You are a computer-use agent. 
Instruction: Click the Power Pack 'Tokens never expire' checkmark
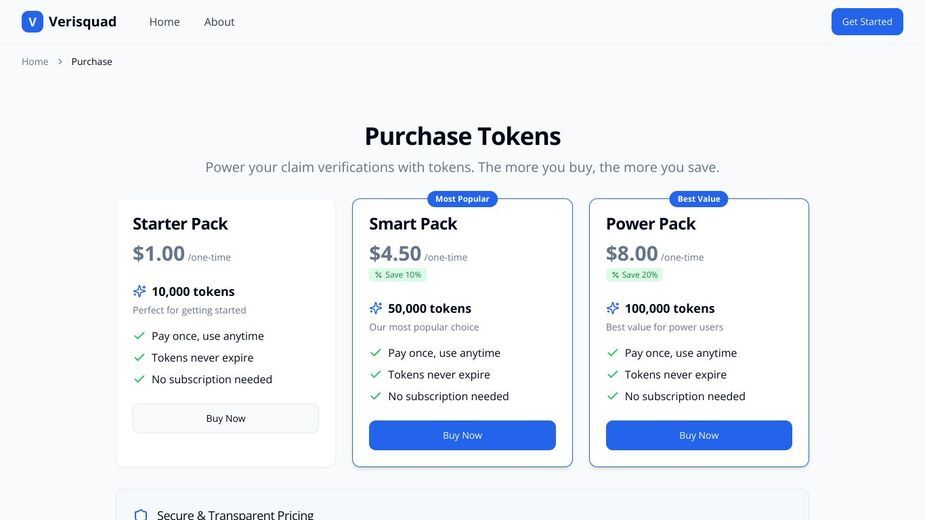click(612, 374)
